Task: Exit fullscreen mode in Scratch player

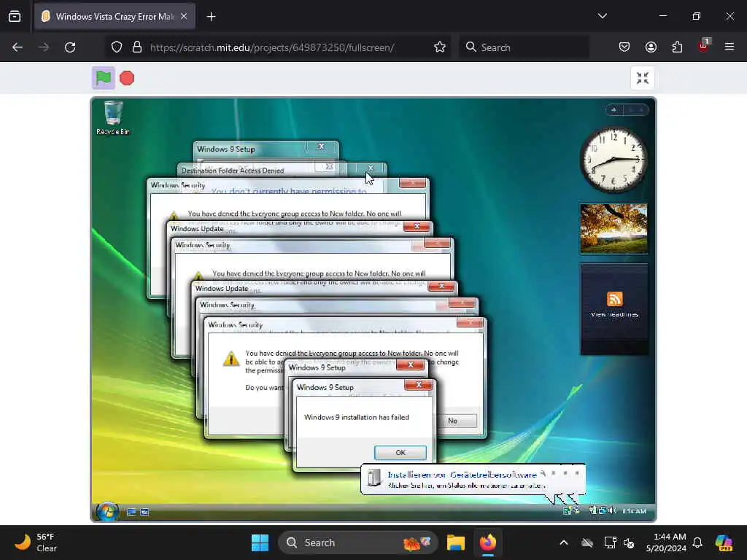Action: click(642, 78)
